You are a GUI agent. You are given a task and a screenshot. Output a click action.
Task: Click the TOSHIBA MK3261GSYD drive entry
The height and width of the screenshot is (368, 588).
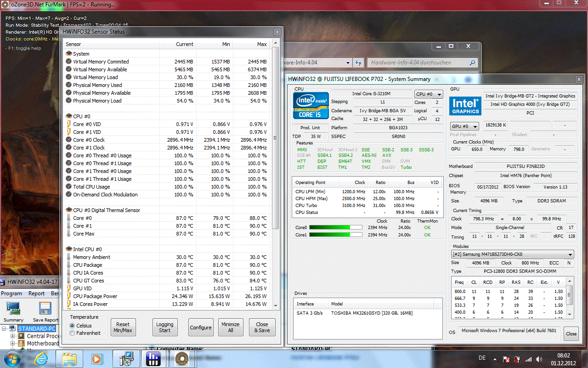click(367, 313)
